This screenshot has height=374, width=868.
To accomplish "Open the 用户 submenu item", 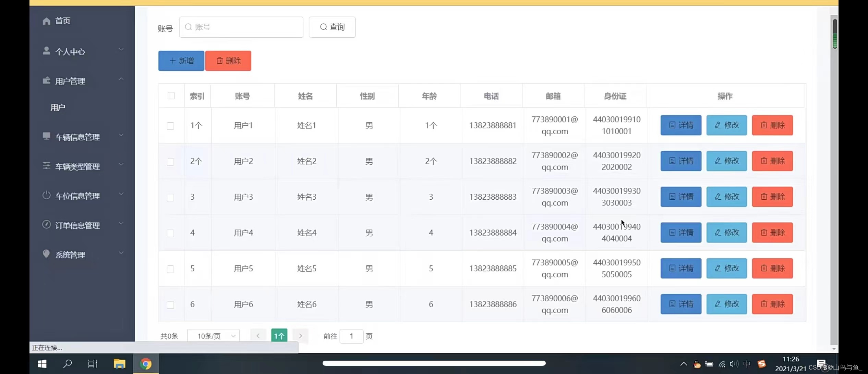I will pyautogui.click(x=58, y=108).
